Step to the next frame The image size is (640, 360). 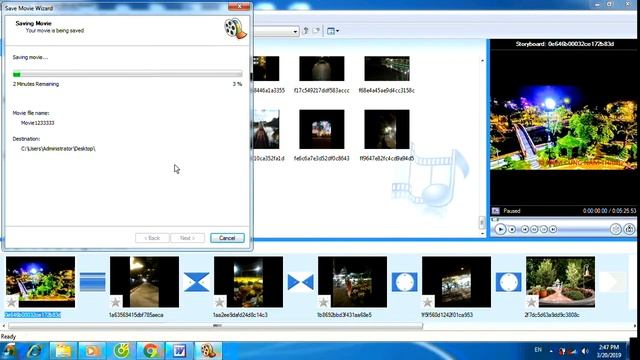pos(544,229)
